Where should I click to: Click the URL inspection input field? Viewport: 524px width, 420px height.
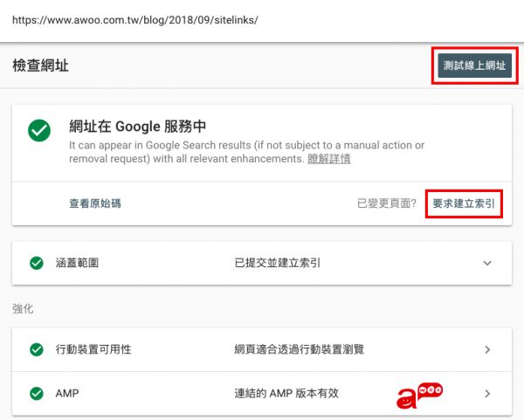[x=262, y=20]
